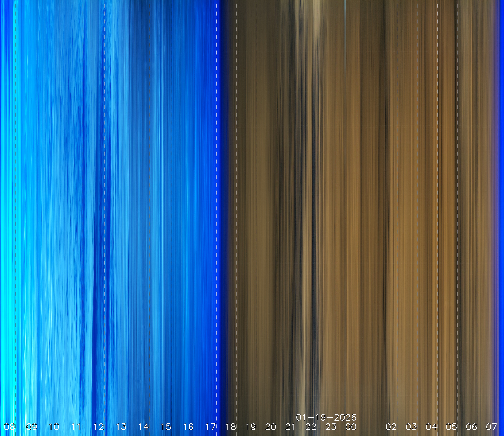Click the 08 hour label
Viewport: 504px width, 436px height.
(9, 427)
